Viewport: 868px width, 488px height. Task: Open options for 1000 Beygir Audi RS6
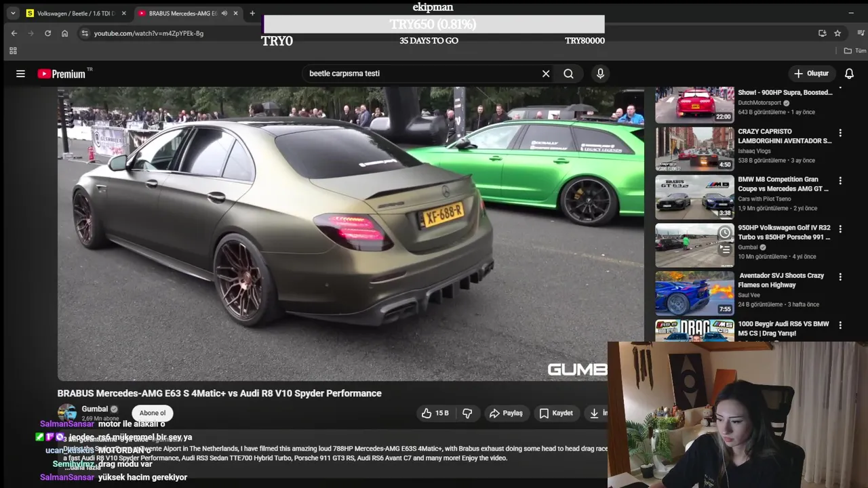tap(840, 325)
